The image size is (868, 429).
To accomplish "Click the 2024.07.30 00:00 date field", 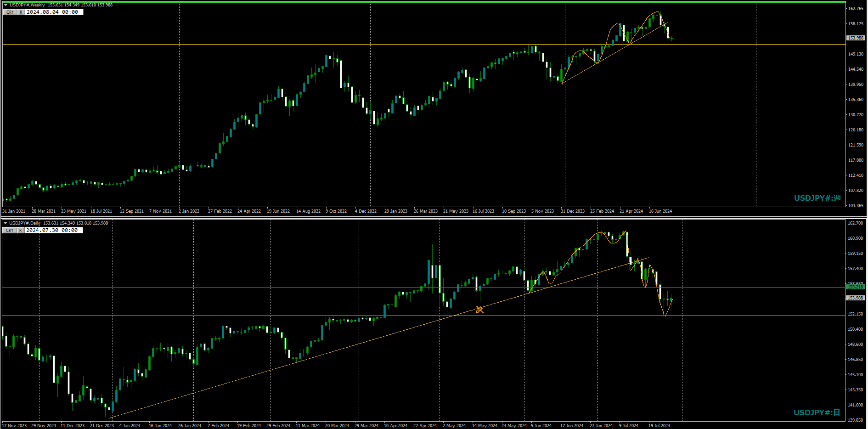I will 54,231.
